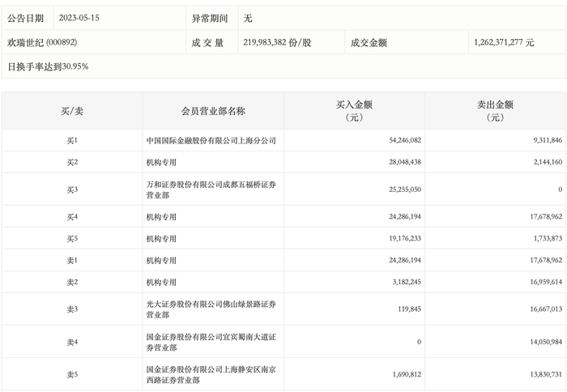Select 国金证券上海静安区南京西路营业部 entry
The width and height of the screenshot is (567, 392).
tap(211, 375)
